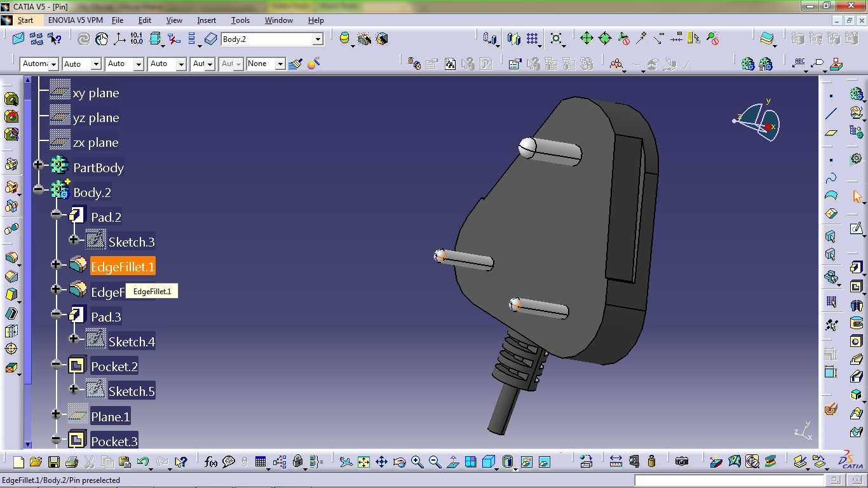Image resolution: width=868 pixels, height=488 pixels.
Task: Select the Pad tool in right toolbar
Action: pyautogui.click(x=857, y=268)
